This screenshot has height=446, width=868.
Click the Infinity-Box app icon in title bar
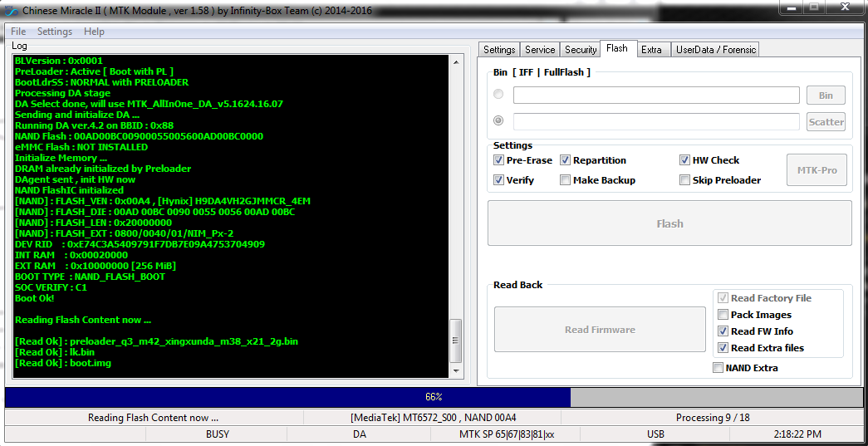tap(9, 10)
